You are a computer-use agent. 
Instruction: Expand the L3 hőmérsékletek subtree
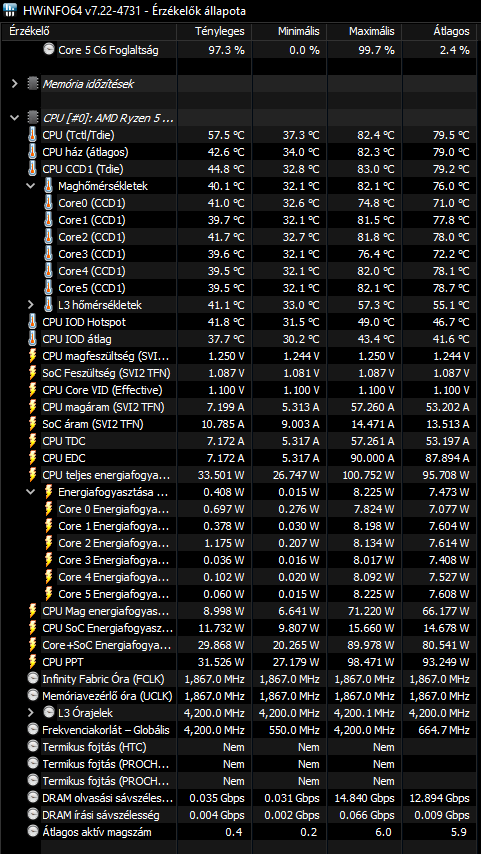(31, 305)
